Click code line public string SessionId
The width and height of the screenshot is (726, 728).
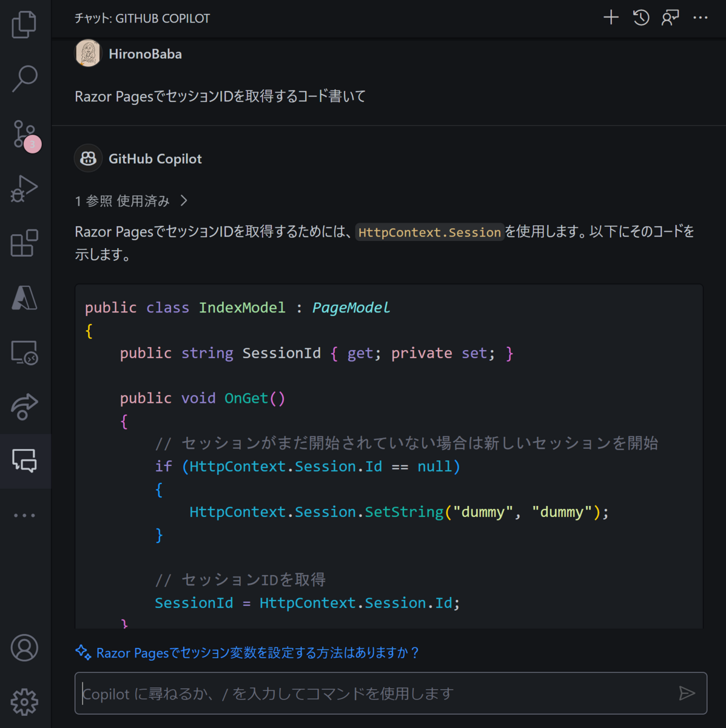[317, 353]
